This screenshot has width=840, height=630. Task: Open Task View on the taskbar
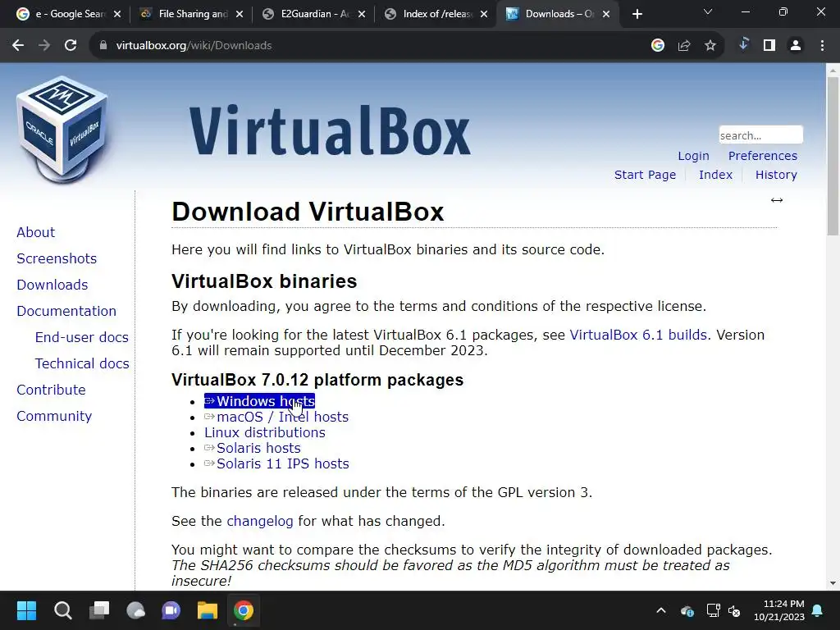99,610
